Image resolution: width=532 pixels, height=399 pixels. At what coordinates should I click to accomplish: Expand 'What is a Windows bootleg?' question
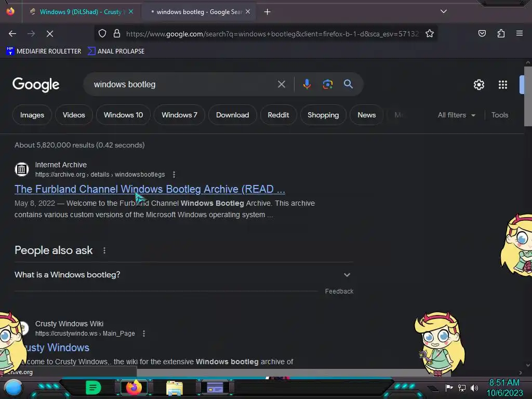183,275
